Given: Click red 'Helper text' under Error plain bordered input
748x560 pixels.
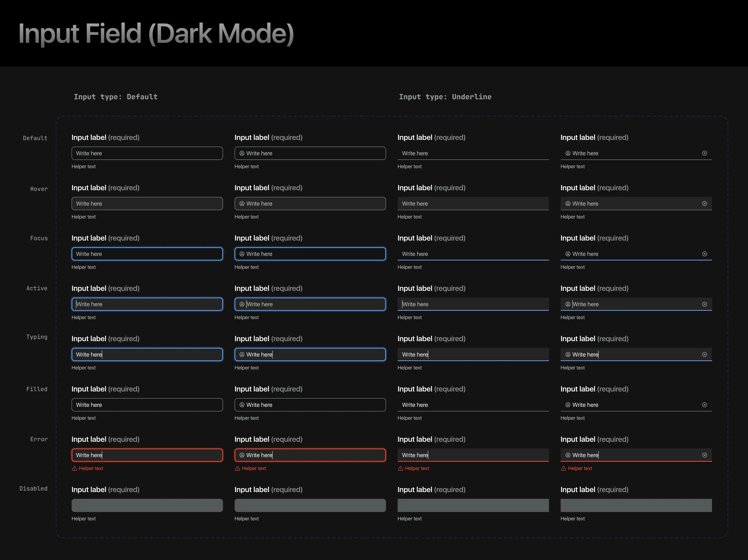Looking at the screenshot, I should click(x=91, y=468).
